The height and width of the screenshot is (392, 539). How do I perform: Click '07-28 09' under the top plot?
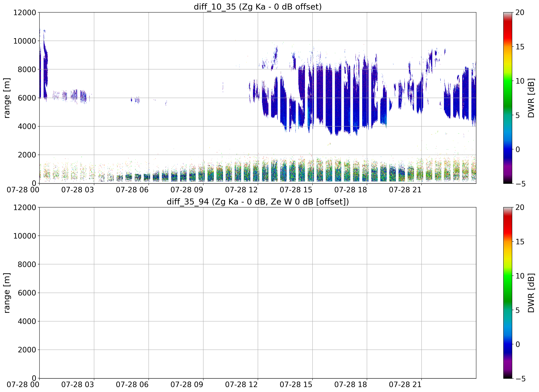pos(187,190)
